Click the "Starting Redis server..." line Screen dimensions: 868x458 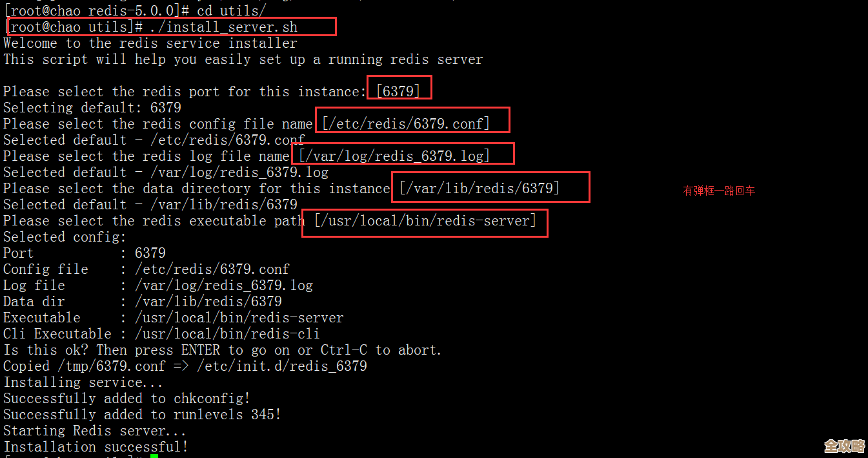pyautogui.click(x=95, y=431)
